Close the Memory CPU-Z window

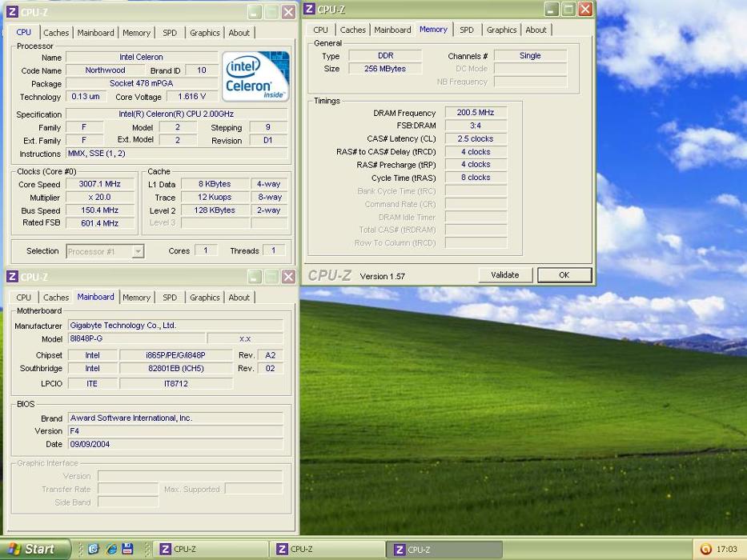point(585,9)
